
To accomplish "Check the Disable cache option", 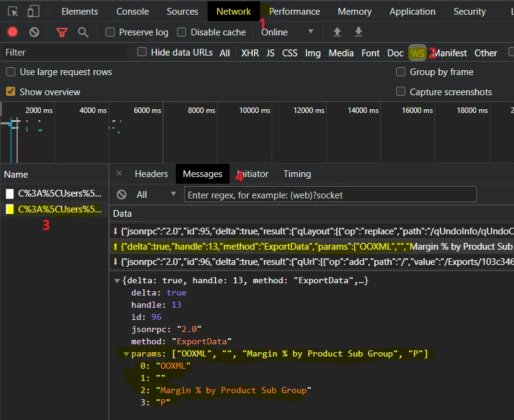I will 182,32.
